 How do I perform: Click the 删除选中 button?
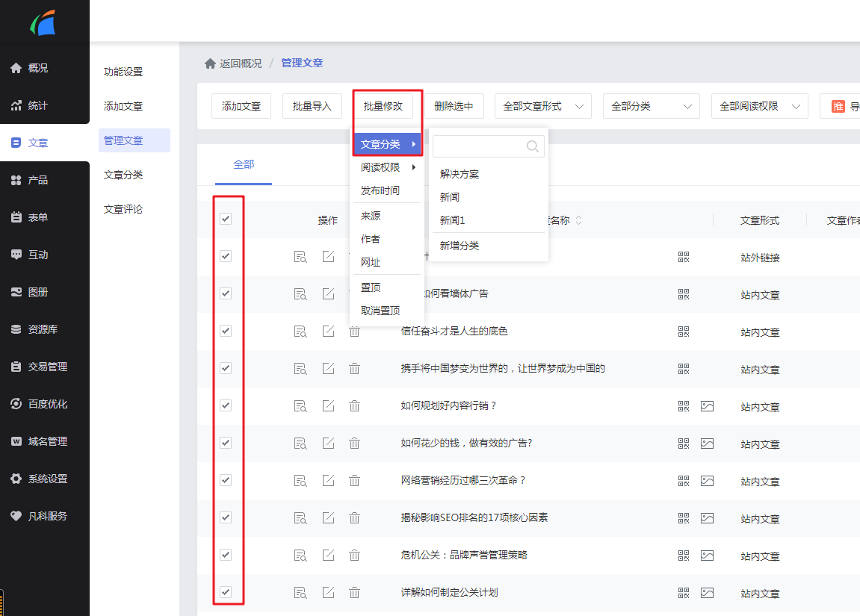(454, 106)
